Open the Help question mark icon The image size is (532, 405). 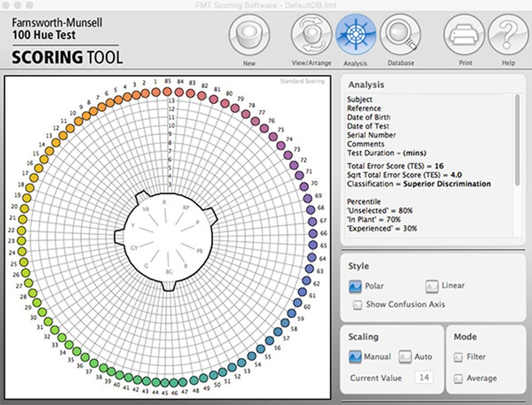508,35
